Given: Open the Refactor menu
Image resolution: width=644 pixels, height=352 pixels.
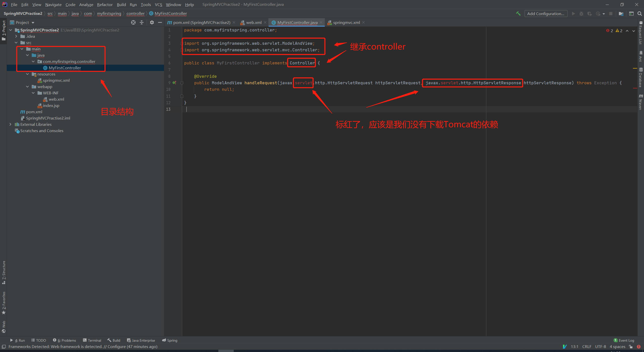Looking at the screenshot, I should pyautogui.click(x=105, y=5).
